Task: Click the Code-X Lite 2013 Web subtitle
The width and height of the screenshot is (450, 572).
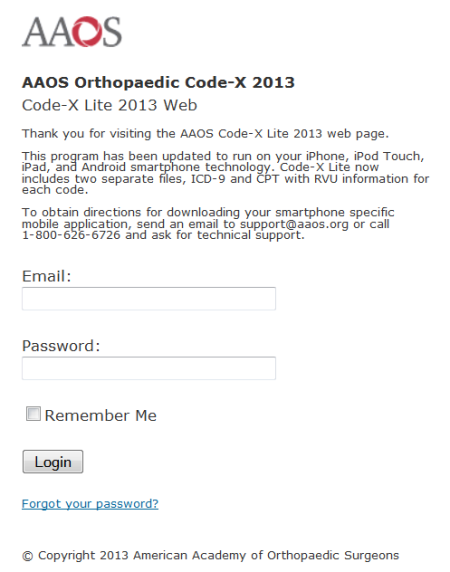Action: (109, 105)
